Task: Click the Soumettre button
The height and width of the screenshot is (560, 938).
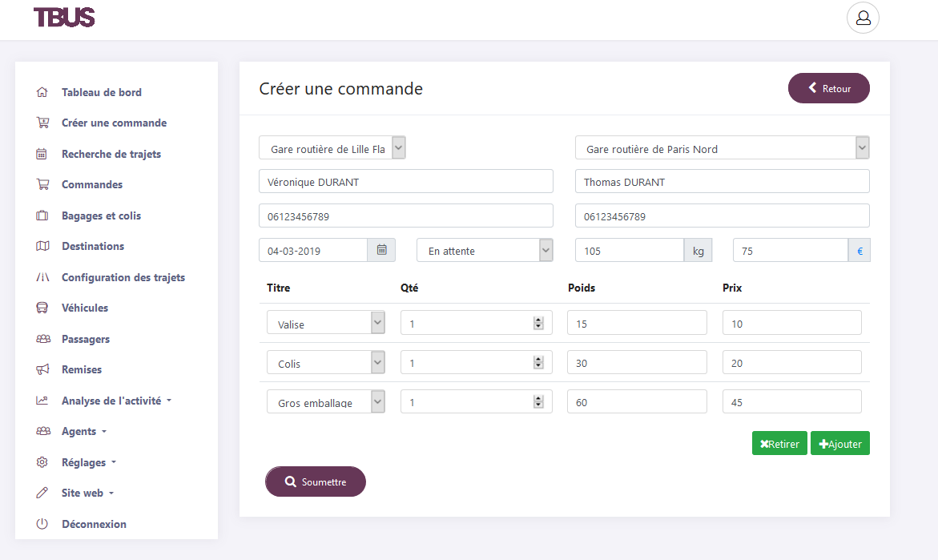Action: point(316,481)
